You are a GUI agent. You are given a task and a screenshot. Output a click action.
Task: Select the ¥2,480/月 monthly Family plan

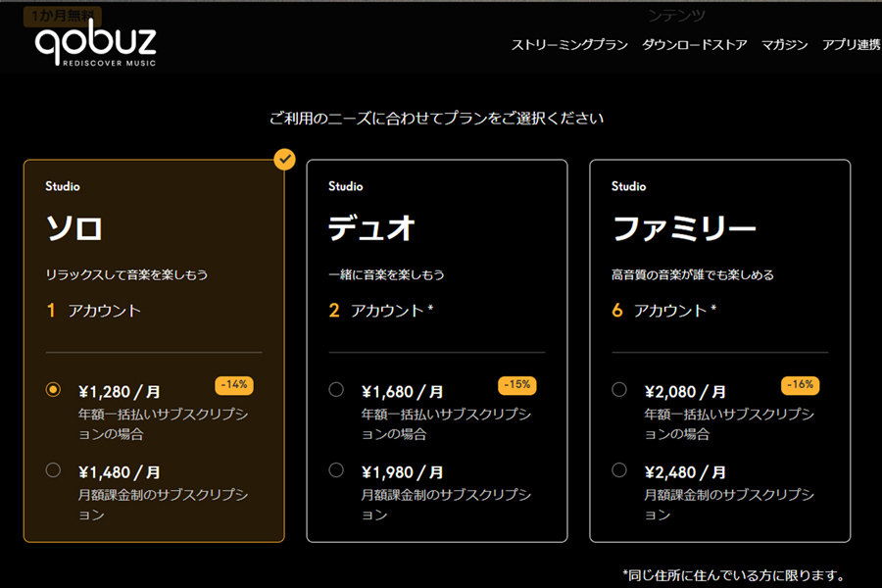click(x=618, y=469)
